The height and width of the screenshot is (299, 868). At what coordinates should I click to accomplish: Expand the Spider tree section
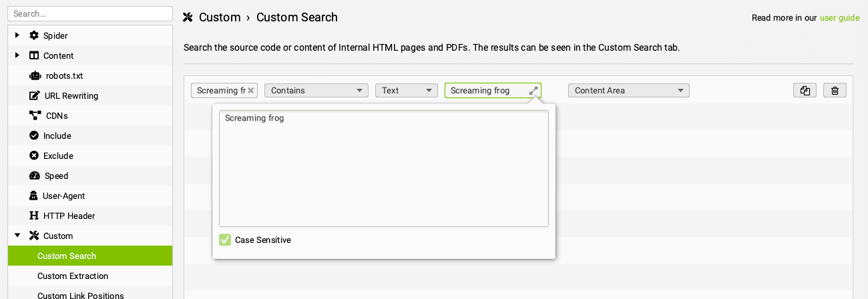(x=17, y=35)
